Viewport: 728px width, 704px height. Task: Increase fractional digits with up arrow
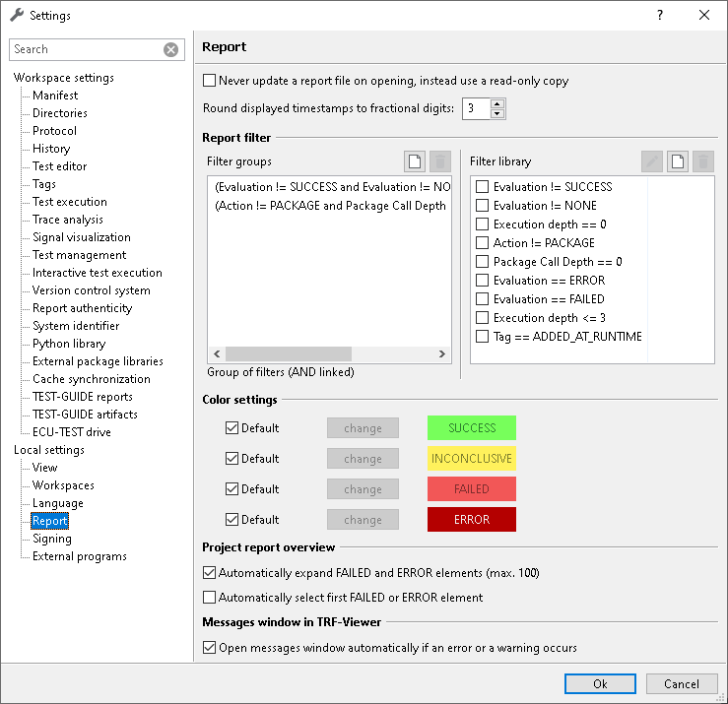click(497, 104)
